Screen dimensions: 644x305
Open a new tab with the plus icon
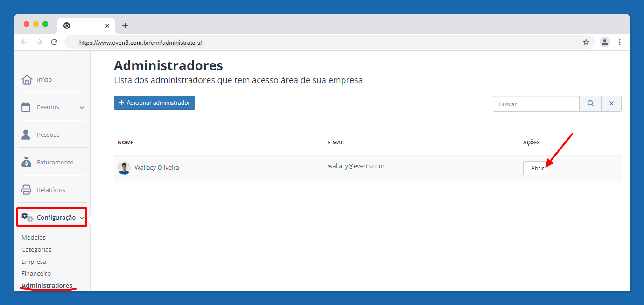tap(125, 26)
